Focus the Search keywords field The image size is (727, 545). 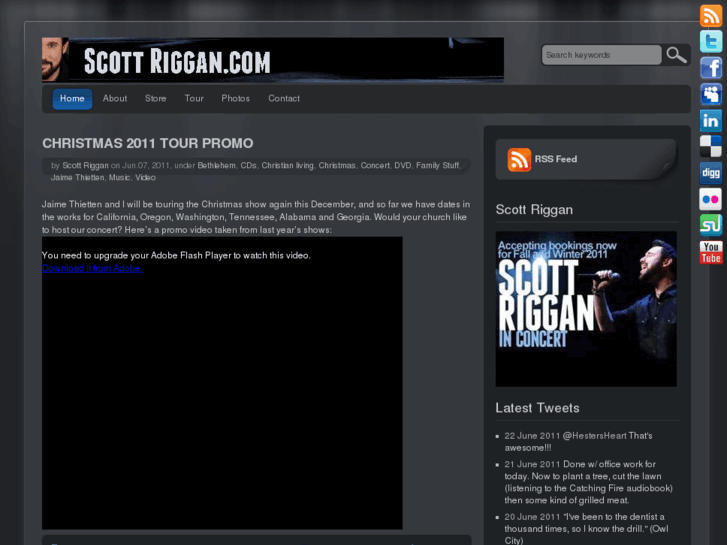pyautogui.click(x=602, y=55)
